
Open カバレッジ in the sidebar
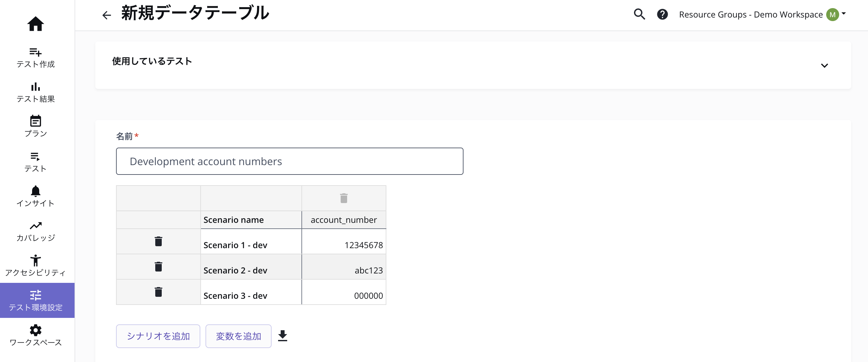coord(35,231)
